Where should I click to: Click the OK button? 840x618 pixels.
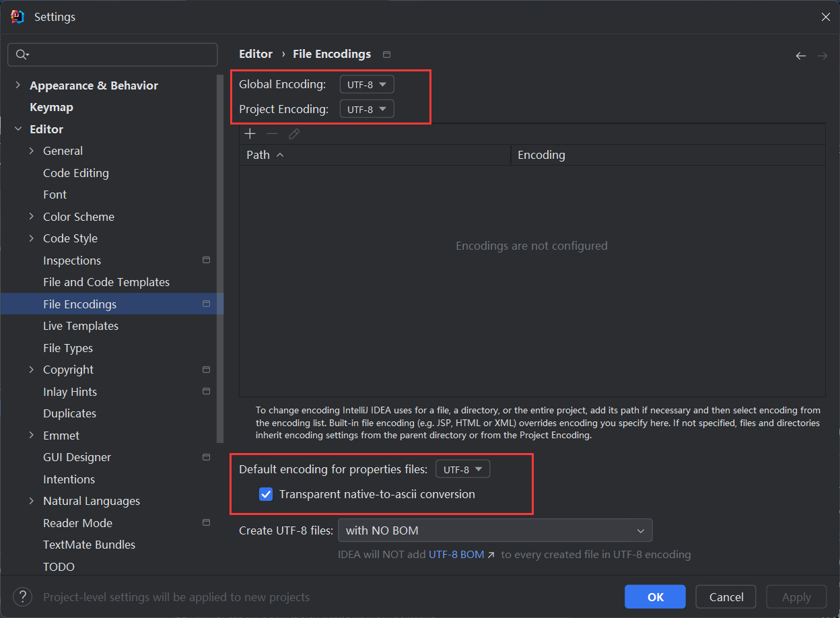pyautogui.click(x=655, y=597)
